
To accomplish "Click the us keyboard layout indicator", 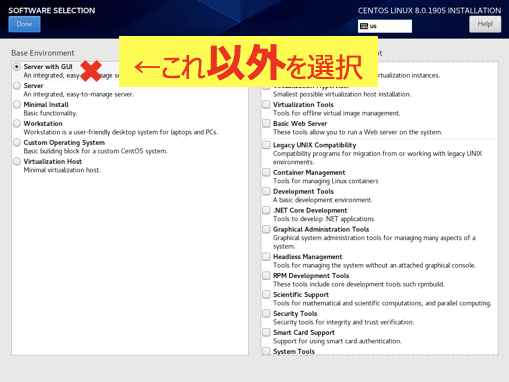I will [385, 26].
